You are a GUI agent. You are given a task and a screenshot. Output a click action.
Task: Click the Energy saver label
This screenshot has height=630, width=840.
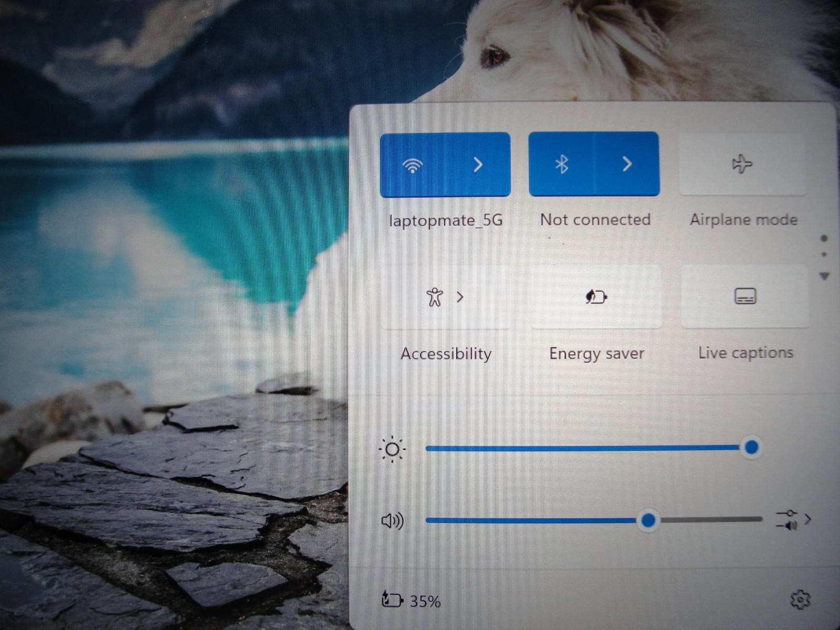coord(597,354)
